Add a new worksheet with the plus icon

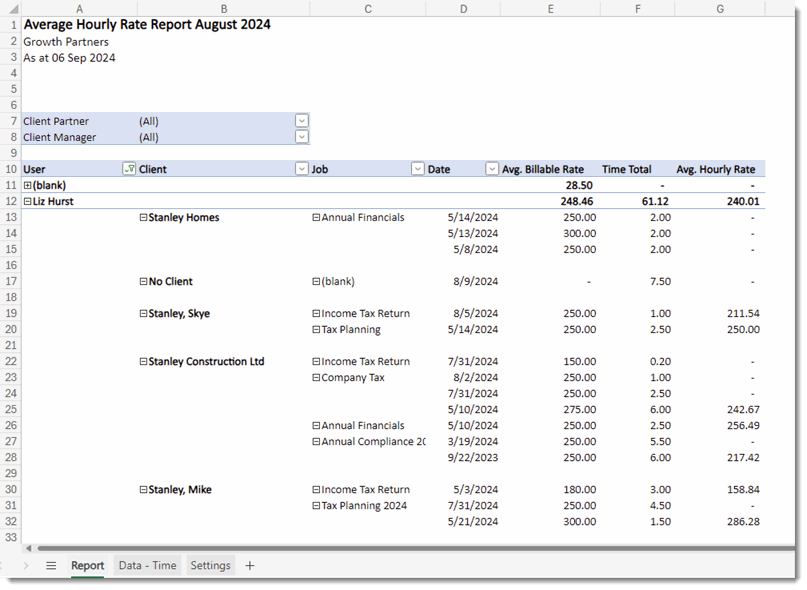click(249, 566)
